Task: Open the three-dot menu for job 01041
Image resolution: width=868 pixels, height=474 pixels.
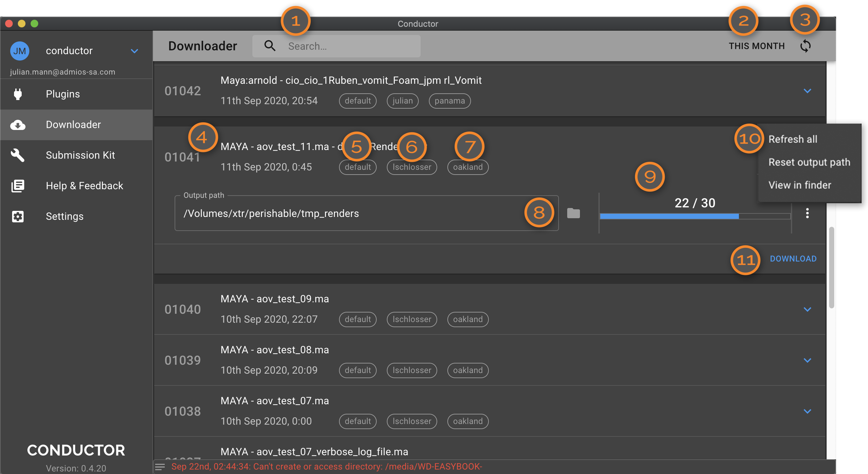Action: tap(807, 213)
